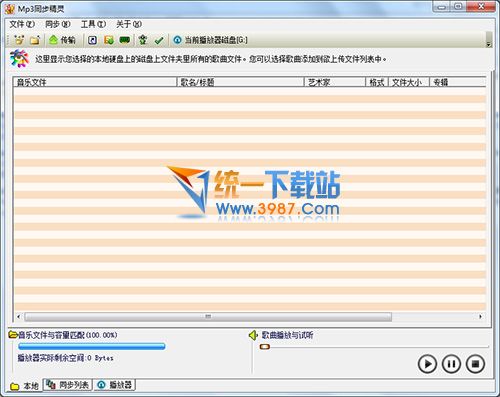Screen dimensions: 500x397
Task: Sort by 专辑 column header
Action: point(457,82)
